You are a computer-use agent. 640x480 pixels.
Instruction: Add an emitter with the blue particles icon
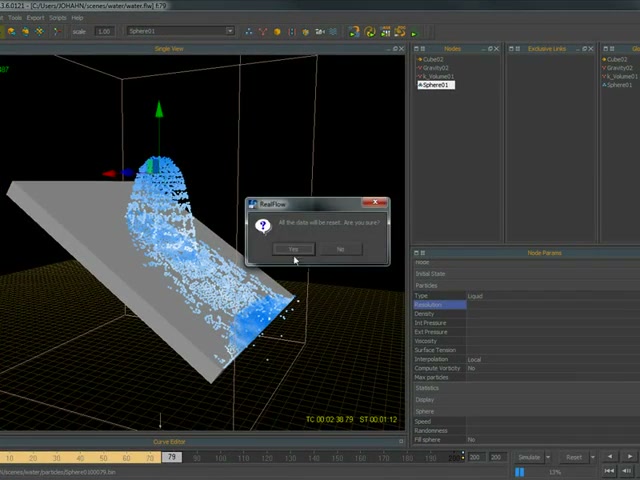coord(248,31)
